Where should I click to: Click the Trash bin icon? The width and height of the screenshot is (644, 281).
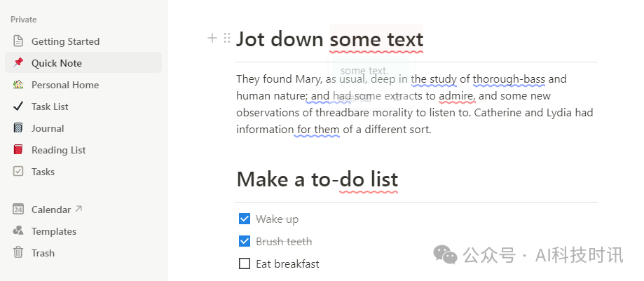[18, 253]
